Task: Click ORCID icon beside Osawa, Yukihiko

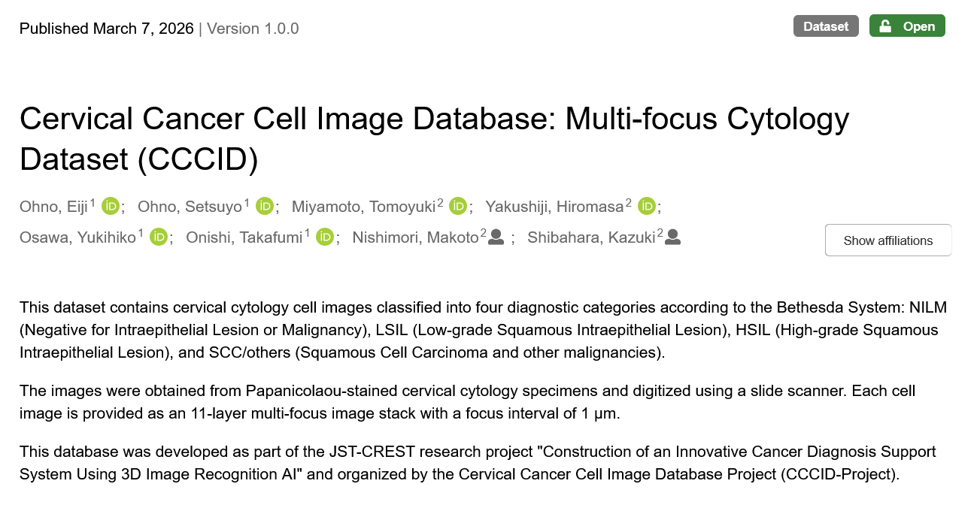Action: (x=158, y=237)
